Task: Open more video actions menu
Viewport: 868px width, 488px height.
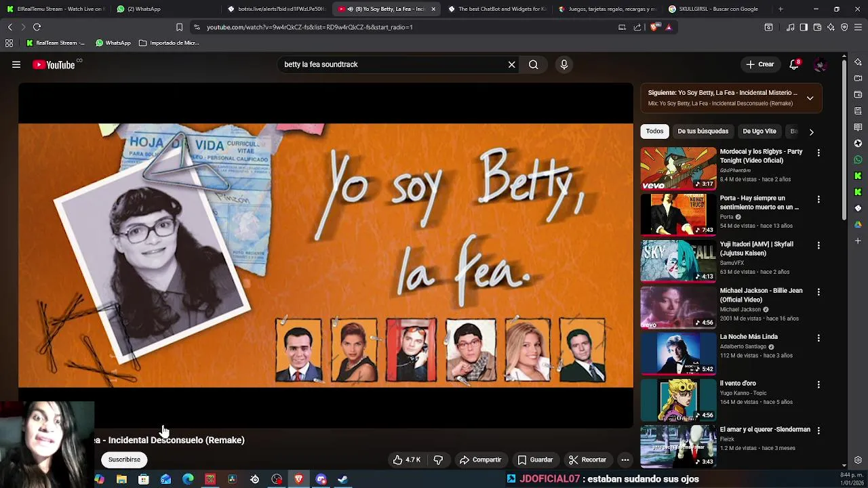Action: tap(625, 460)
